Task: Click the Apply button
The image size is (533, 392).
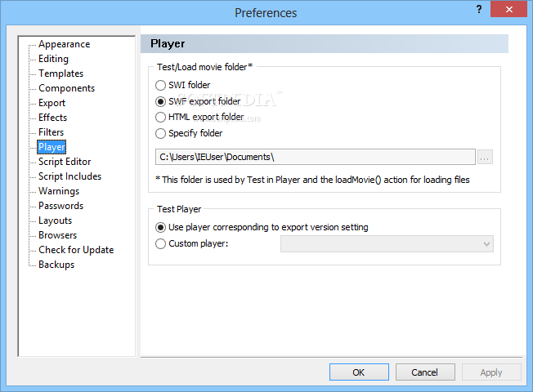Action: tap(491, 372)
